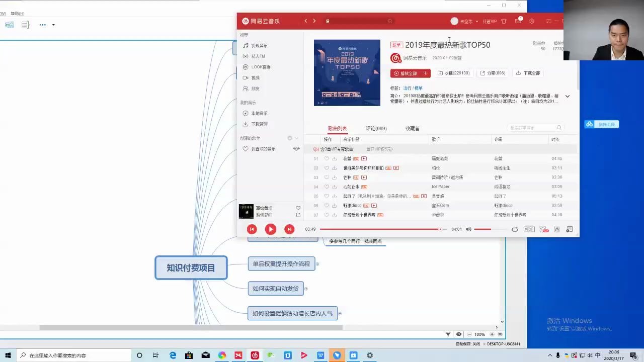This screenshot has width=644, height=362.
Task: Go forward with the right arrow
Action: [x=314, y=21]
